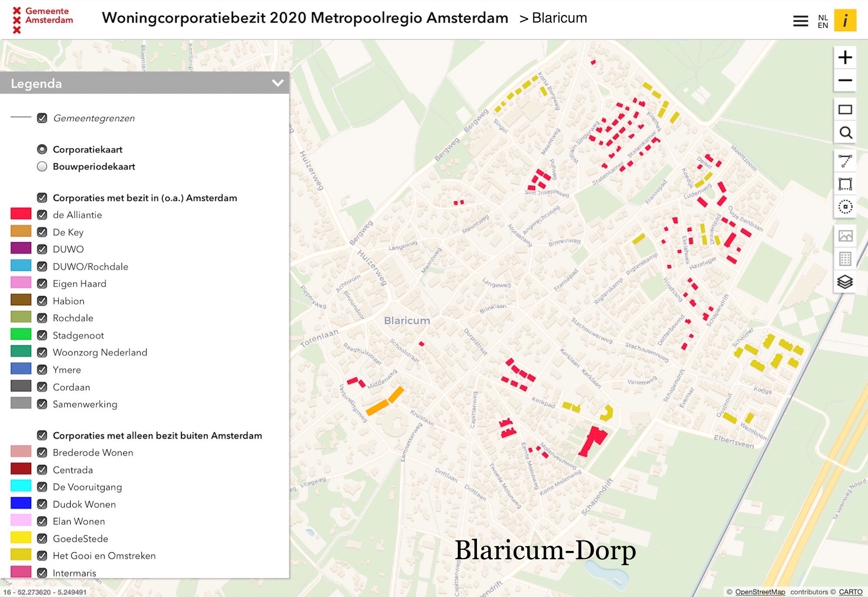Zoom in with the plus button

845,57
